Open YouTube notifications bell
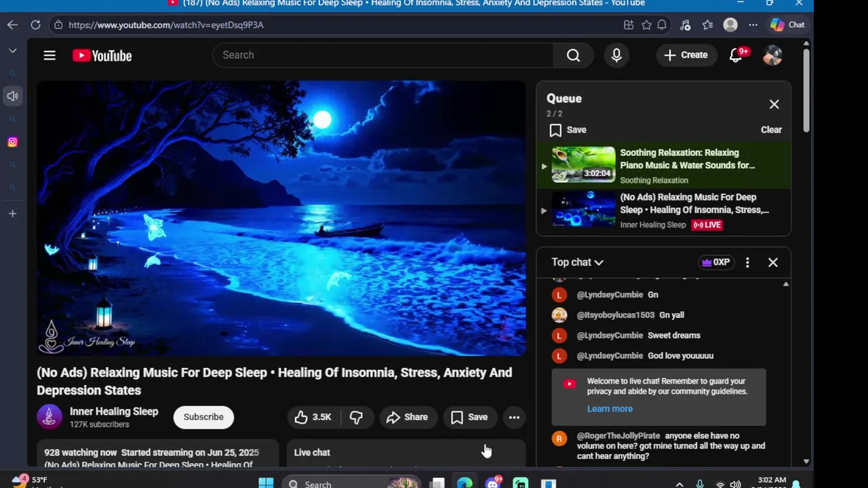This screenshot has height=488, width=868. click(736, 55)
